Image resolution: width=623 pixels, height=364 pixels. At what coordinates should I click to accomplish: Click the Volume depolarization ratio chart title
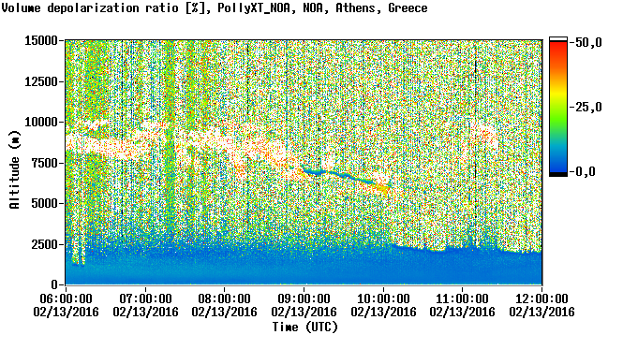[x=215, y=7]
